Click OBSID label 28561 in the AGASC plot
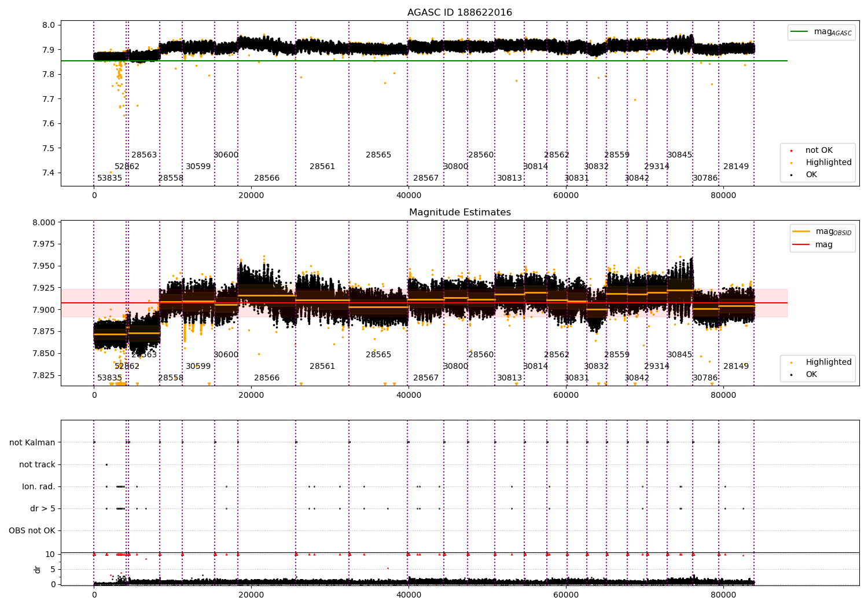This screenshot has height=608, width=868. click(x=322, y=167)
